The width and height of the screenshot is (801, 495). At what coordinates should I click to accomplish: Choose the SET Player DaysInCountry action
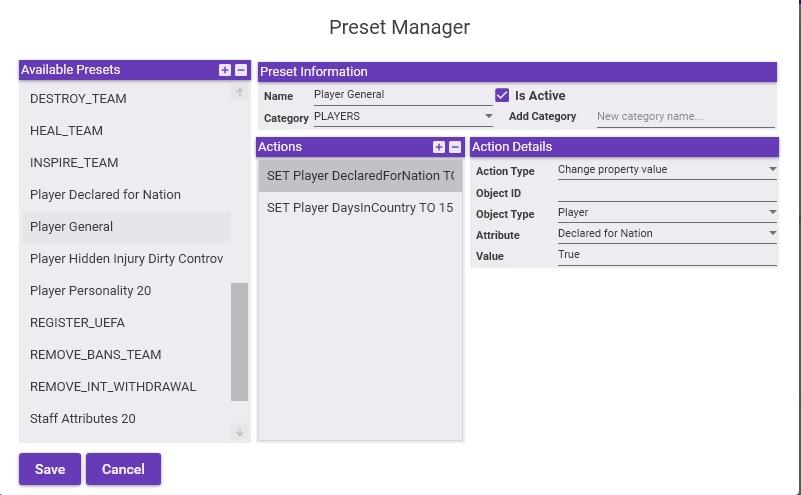pyautogui.click(x=360, y=208)
